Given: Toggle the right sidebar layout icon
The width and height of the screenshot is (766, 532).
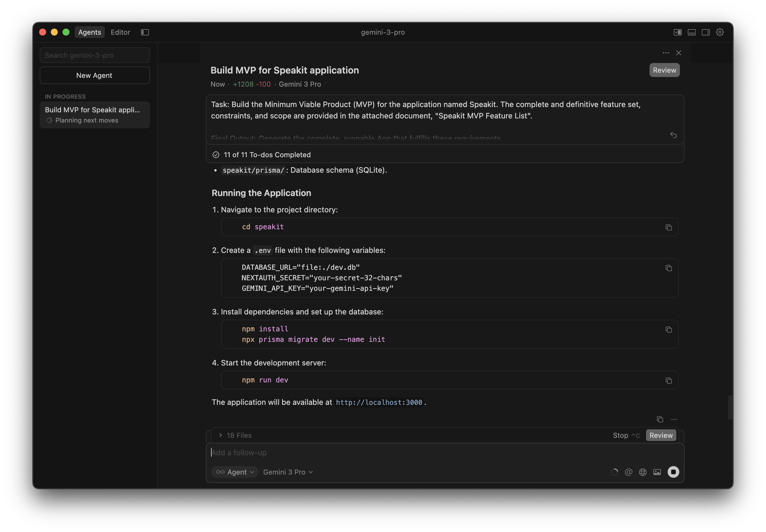Looking at the screenshot, I should coord(706,32).
